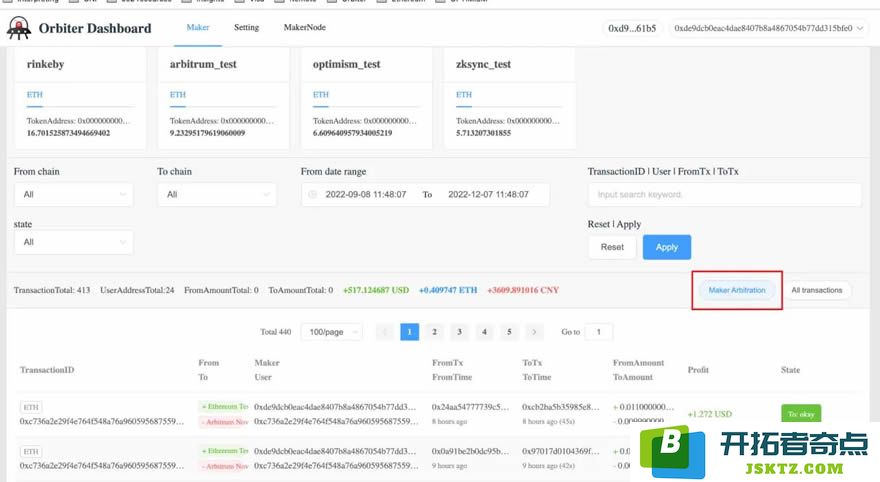Open the state filter dropdown
Viewport: 880px width, 482px height.
coord(74,242)
